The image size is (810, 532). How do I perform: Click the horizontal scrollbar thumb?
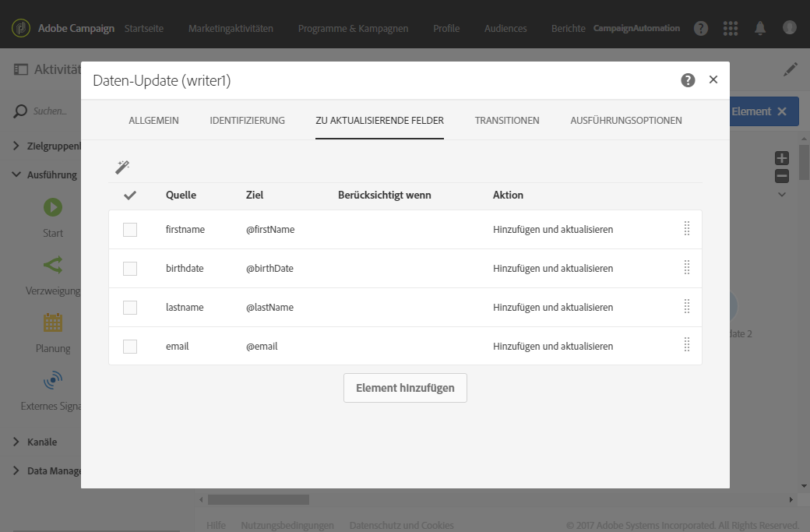coord(259,499)
